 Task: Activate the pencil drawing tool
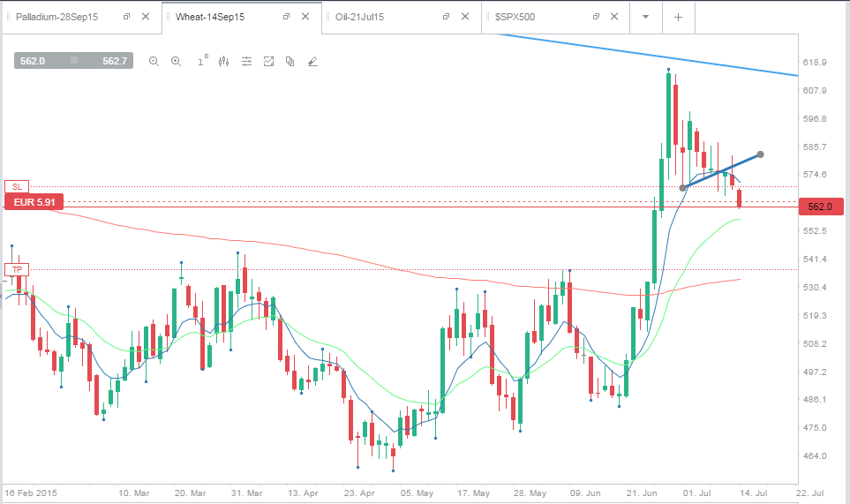312,62
